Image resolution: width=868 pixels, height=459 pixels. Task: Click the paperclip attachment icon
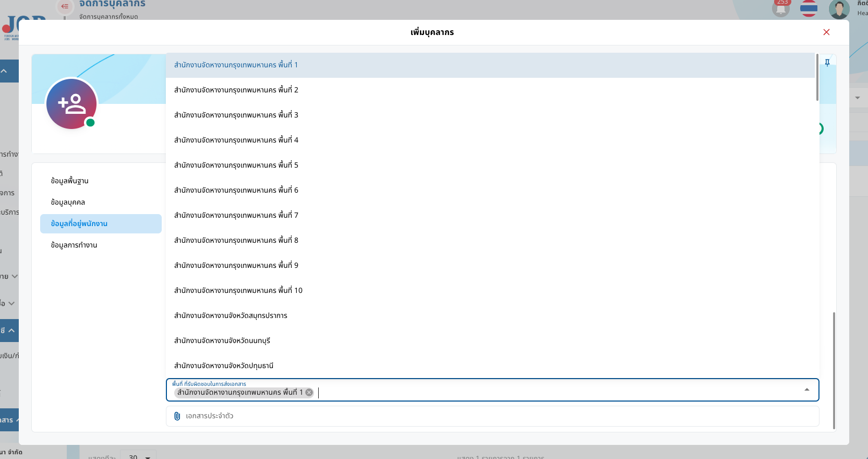pyautogui.click(x=177, y=416)
